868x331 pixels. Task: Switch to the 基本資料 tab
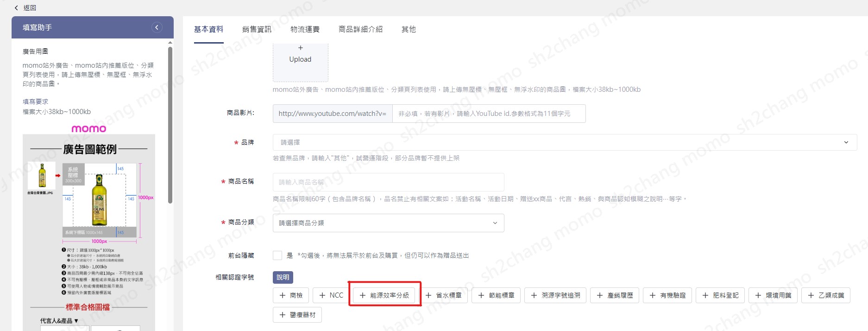208,29
